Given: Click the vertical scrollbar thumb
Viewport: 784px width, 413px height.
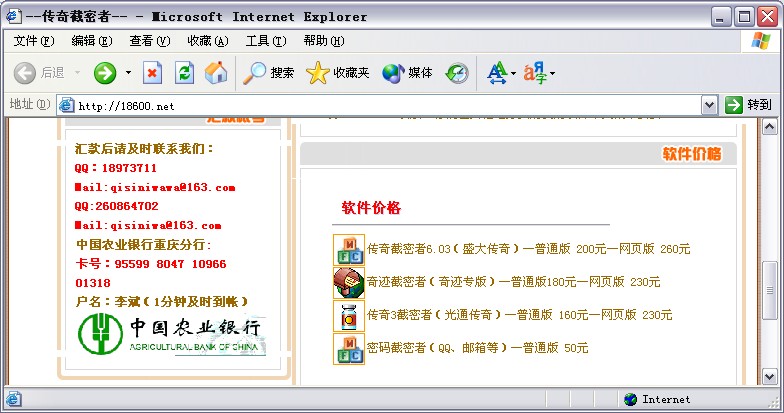Looking at the screenshot, I should tap(769, 290).
